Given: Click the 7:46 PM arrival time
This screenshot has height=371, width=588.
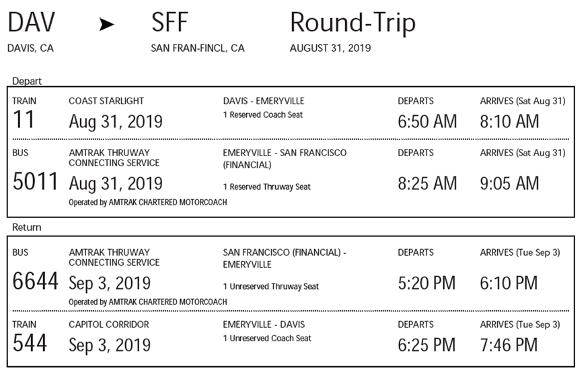Looking at the screenshot, I should pos(509,345).
